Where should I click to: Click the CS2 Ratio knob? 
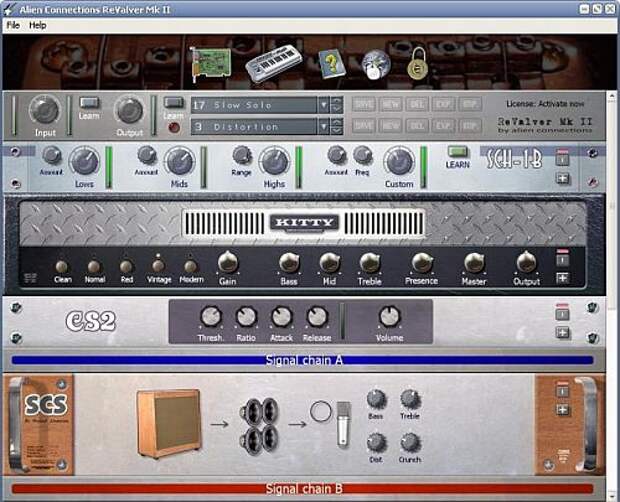(246, 317)
